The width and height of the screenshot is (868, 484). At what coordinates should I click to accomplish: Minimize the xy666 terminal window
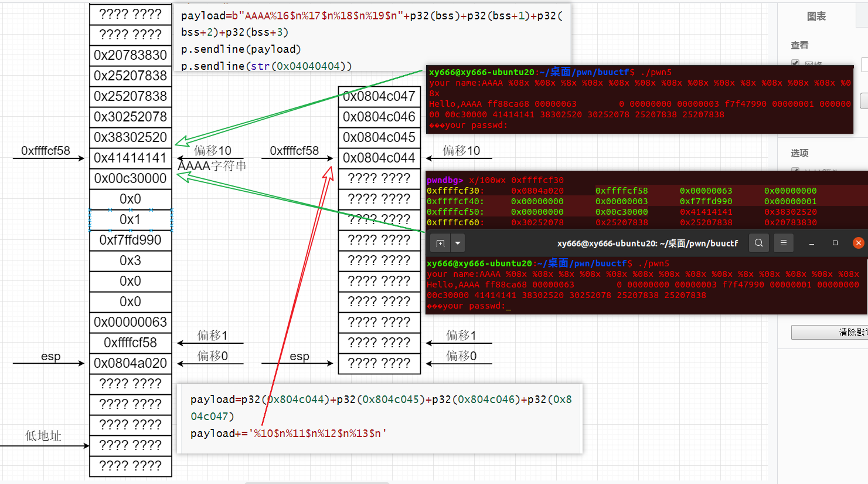coord(812,243)
